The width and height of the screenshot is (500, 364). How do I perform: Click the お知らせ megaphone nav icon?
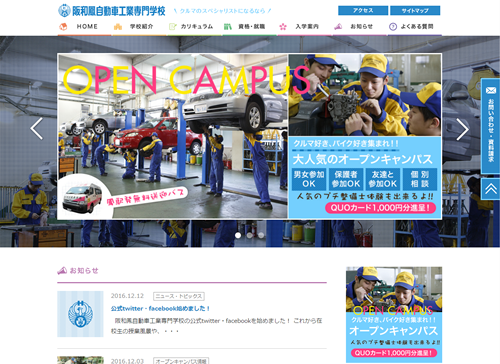(x=338, y=27)
